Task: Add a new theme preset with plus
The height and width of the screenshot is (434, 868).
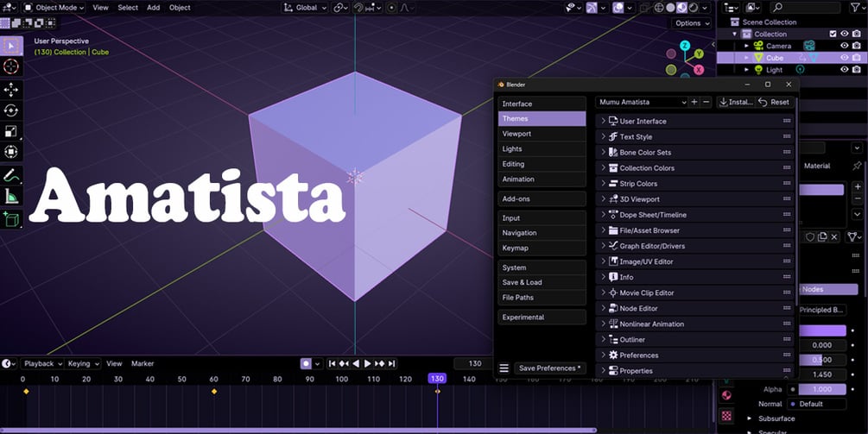Action: coord(694,102)
